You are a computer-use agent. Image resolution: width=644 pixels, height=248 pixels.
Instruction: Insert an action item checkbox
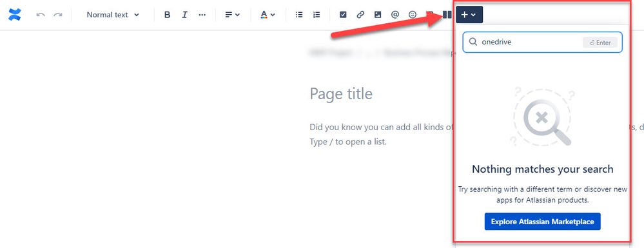click(x=343, y=15)
